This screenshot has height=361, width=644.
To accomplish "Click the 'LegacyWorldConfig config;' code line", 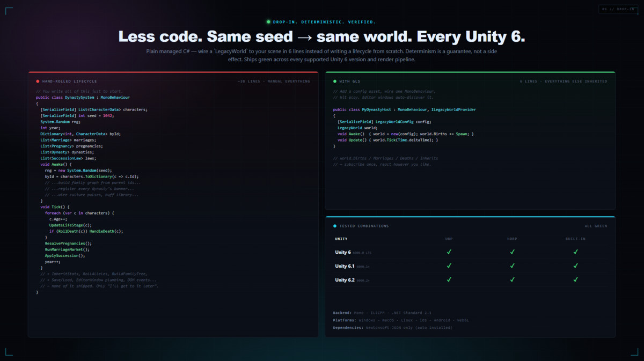I will point(384,122).
